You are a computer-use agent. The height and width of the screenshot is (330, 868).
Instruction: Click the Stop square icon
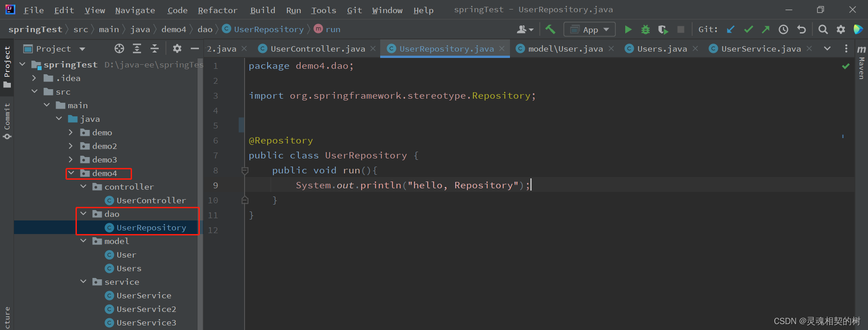click(x=680, y=29)
